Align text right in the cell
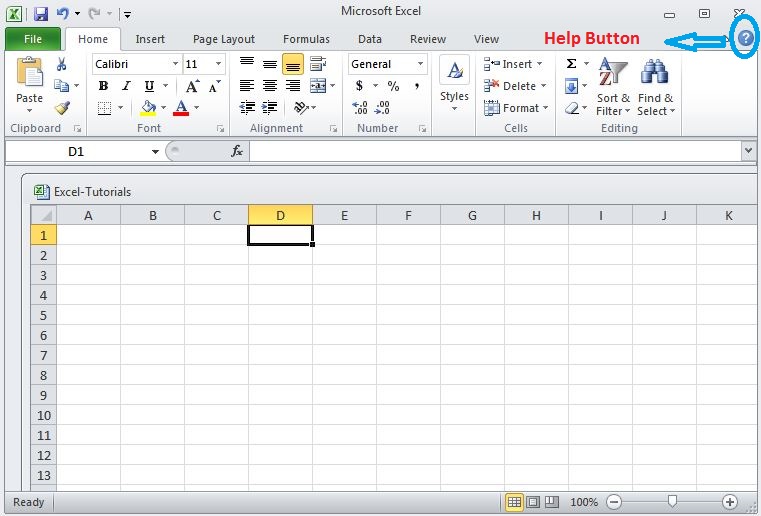Viewport: 761px width, 516px height. (x=293, y=86)
